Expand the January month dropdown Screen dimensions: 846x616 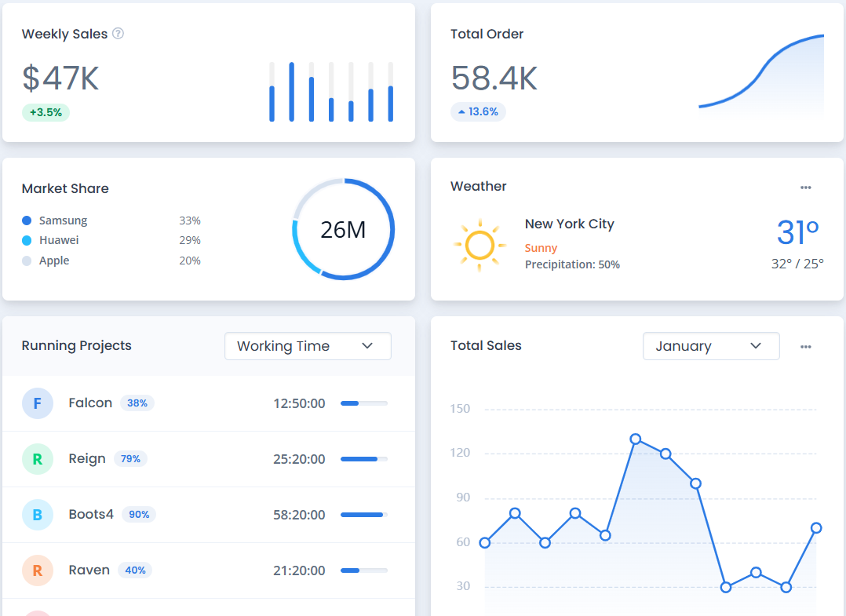click(x=710, y=346)
